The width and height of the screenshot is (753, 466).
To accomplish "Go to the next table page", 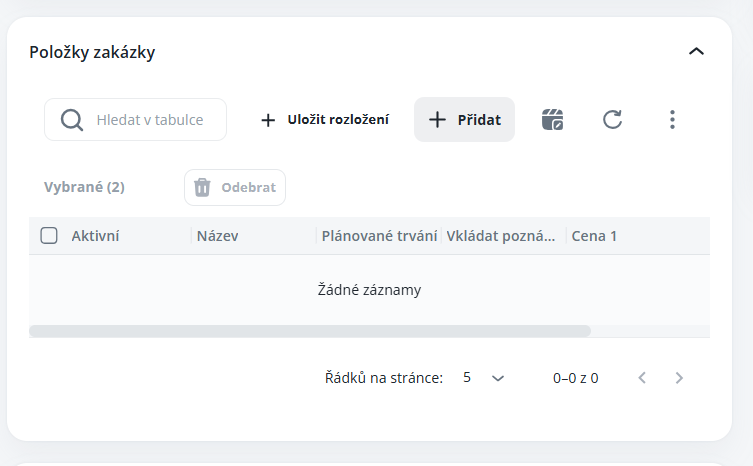I will click(x=679, y=378).
